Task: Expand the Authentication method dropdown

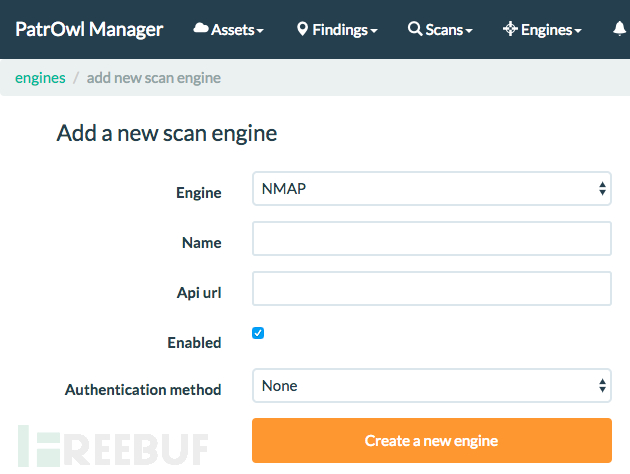Action: click(432, 386)
